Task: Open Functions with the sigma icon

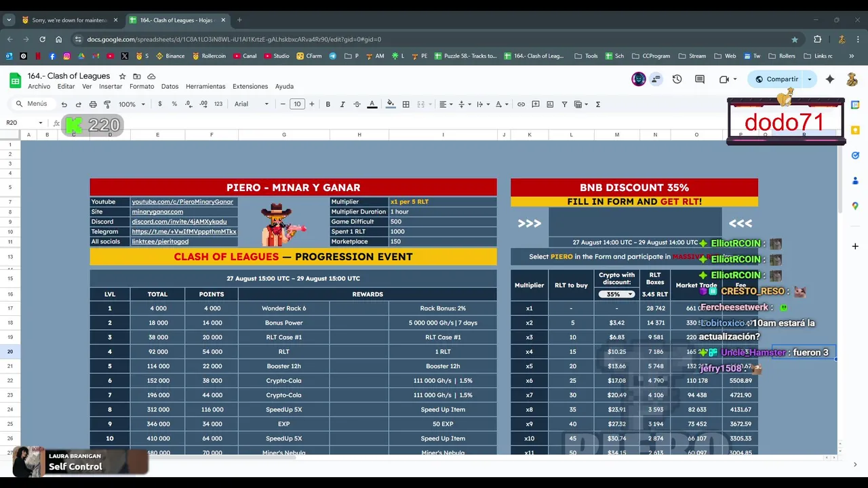Action: pos(597,104)
